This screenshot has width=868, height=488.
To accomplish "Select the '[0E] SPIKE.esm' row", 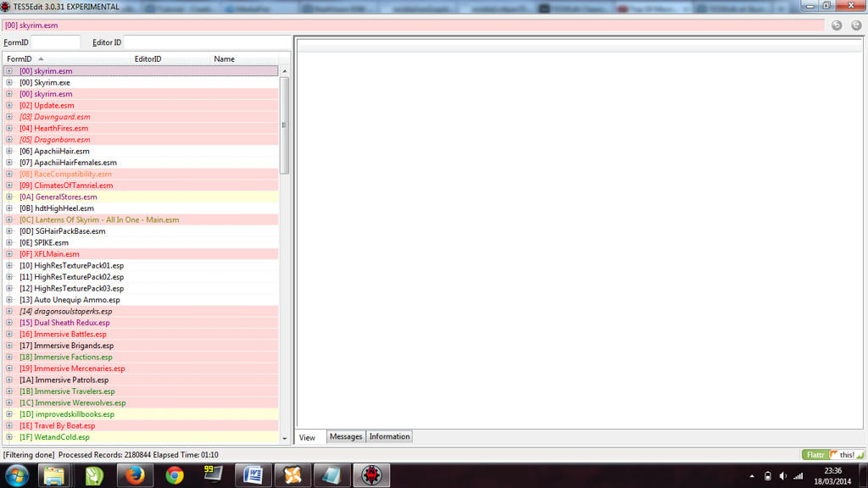I will (x=142, y=242).
